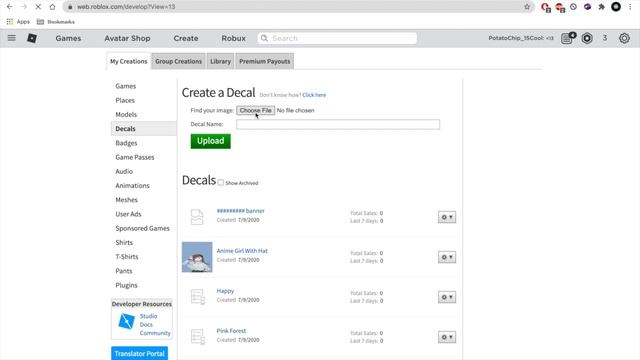Click the purple extension icon
The width and height of the screenshot is (640, 360).
pyautogui.click(x=587, y=7)
